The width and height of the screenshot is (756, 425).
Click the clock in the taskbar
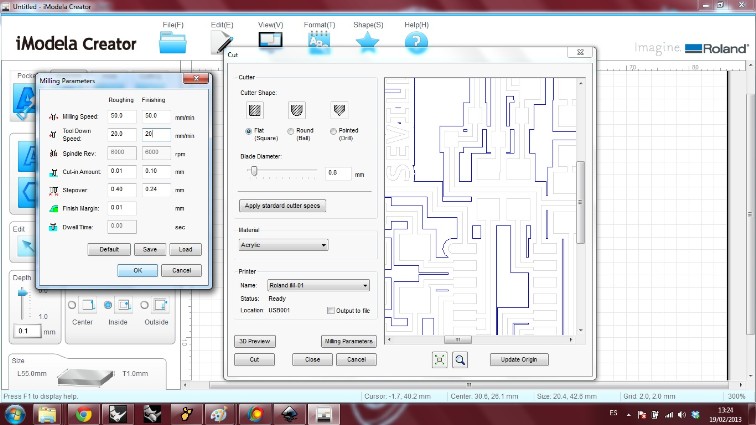pyautogui.click(x=725, y=415)
